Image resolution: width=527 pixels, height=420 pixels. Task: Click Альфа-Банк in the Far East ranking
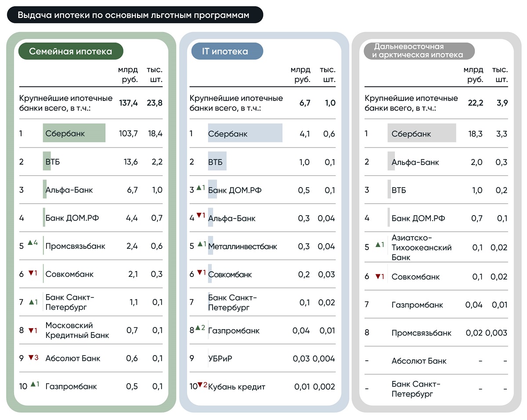click(x=415, y=162)
